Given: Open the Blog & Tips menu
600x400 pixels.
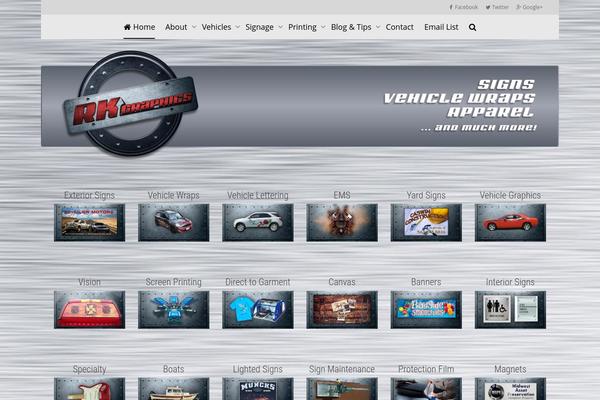Looking at the screenshot, I should click(351, 27).
